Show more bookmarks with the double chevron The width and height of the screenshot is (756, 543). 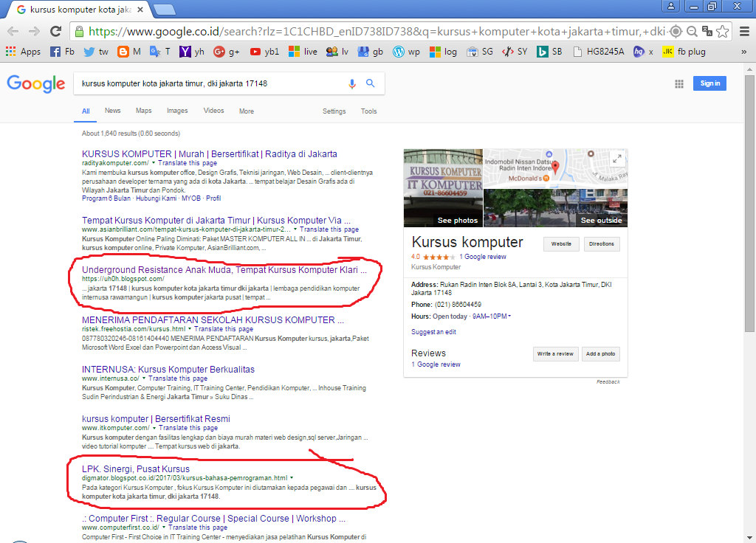pyautogui.click(x=744, y=52)
